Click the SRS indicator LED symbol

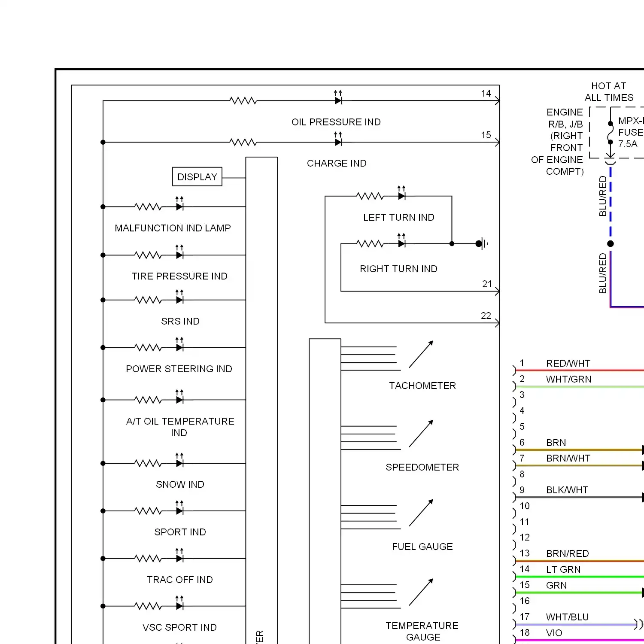(179, 297)
